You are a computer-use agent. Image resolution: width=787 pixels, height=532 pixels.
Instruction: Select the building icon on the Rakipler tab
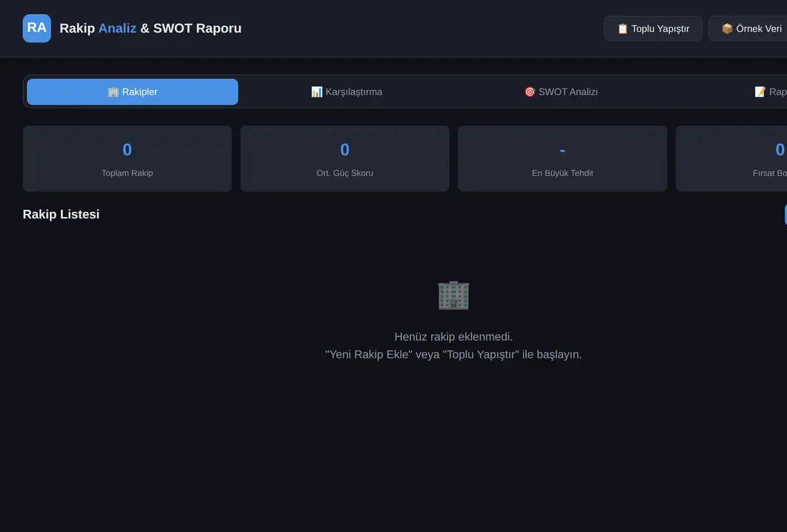click(113, 92)
